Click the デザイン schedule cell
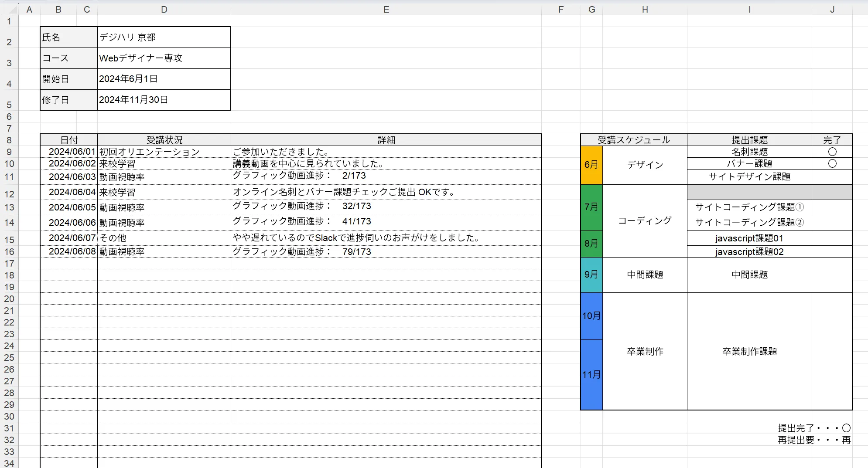The width and height of the screenshot is (868, 468). pos(645,165)
